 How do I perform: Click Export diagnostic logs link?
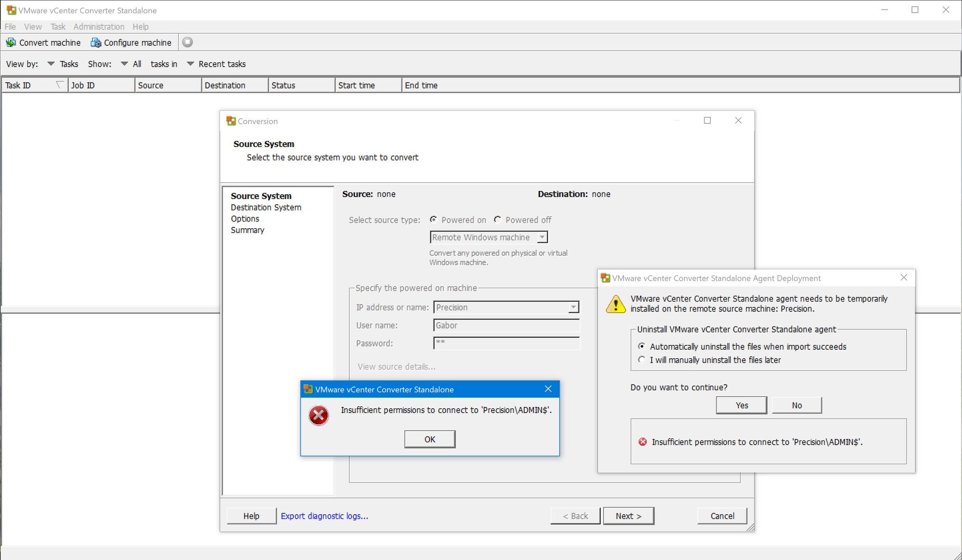coord(324,516)
